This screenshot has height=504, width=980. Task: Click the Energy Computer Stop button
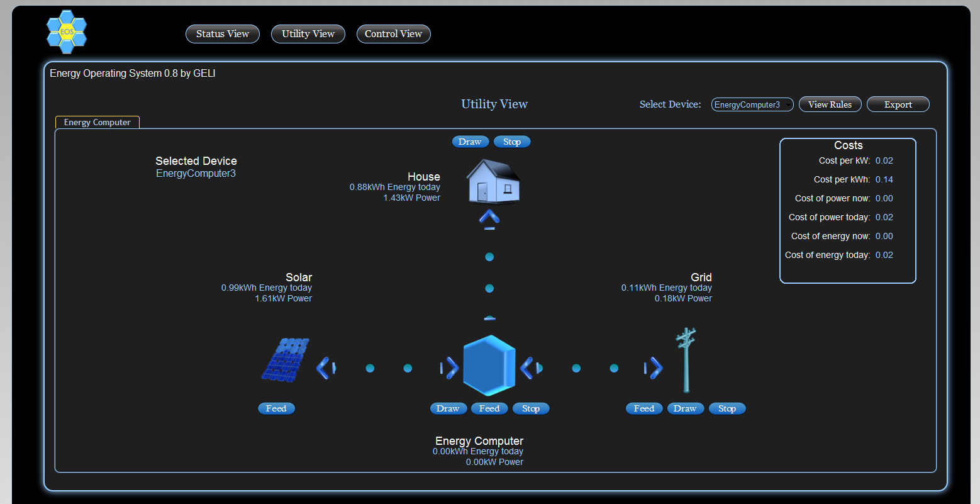tap(531, 408)
